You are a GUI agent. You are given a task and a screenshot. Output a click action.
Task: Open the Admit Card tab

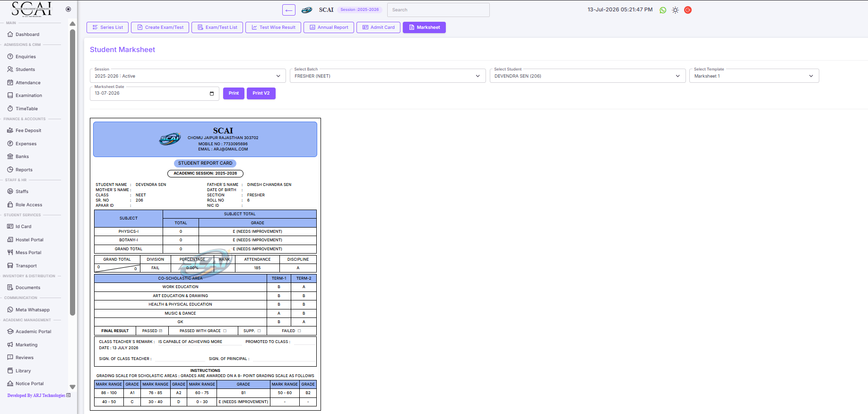click(x=378, y=27)
